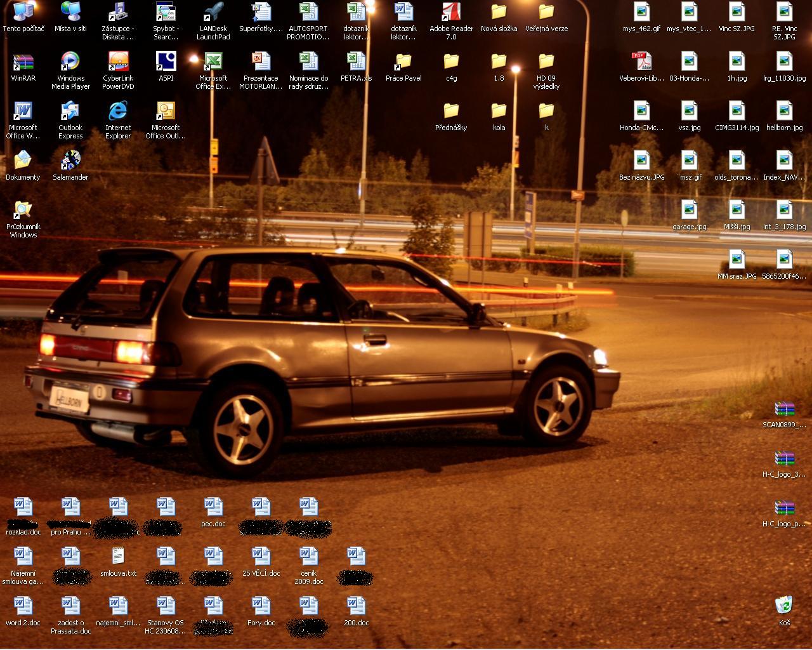Screen dimensions: 812x650
Task: Select the hellborn.jpg image file
Action: tap(784, 112)
